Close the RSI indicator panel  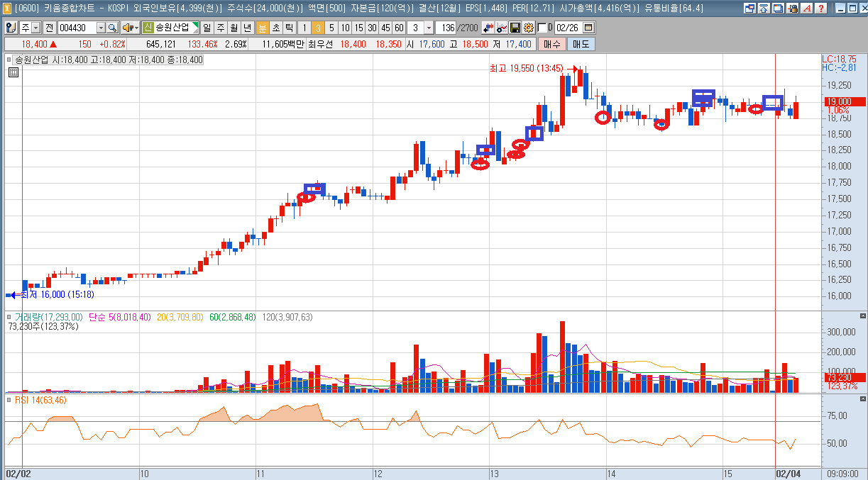click(x=863, y=399)
